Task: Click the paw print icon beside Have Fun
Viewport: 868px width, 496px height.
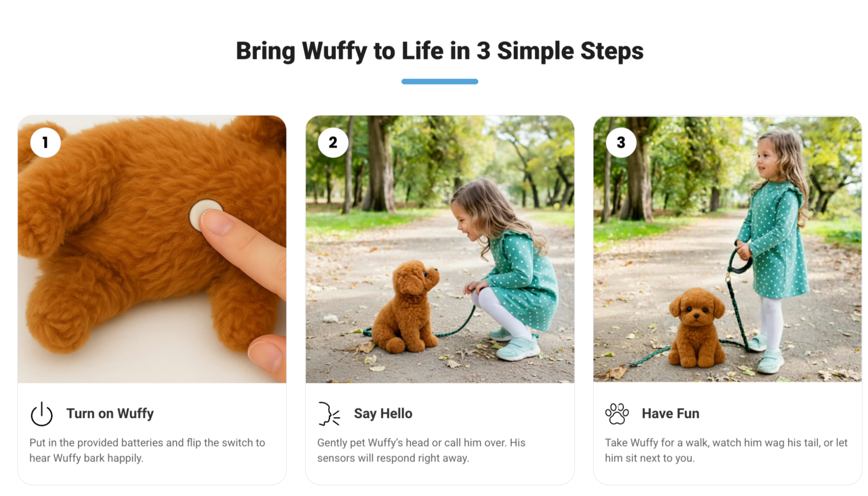Action: pyautogui.click(x=617, y=414)
